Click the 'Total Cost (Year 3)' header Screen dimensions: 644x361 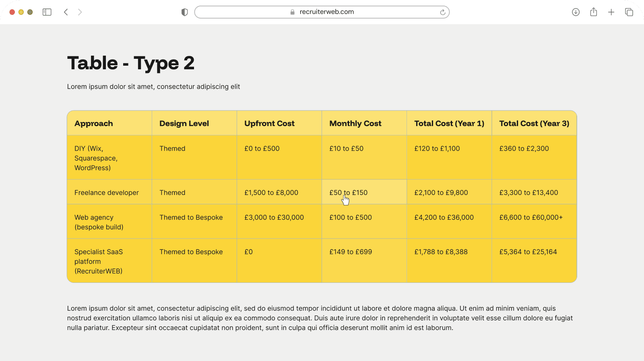[534, 123]
